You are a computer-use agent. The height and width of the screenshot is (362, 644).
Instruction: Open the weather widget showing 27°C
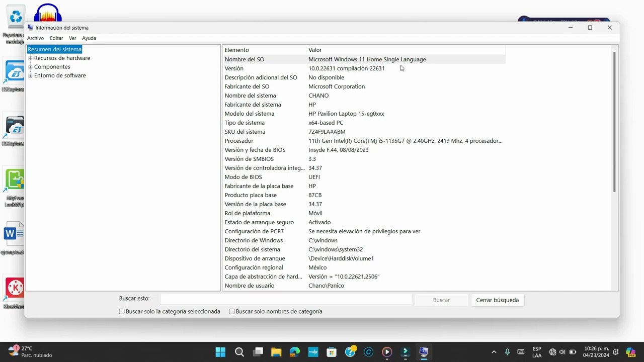30,351
